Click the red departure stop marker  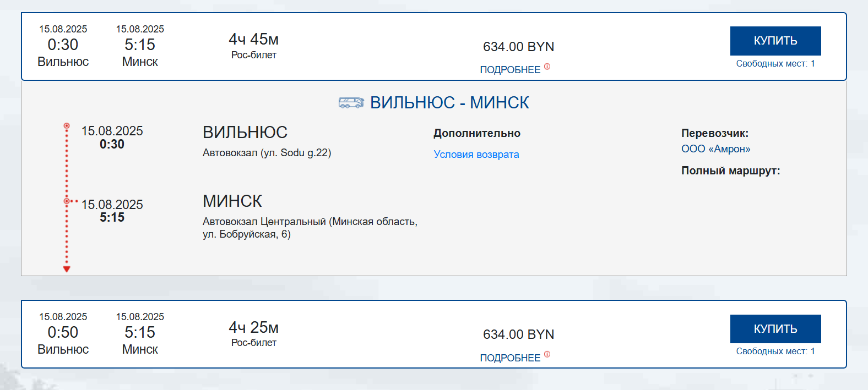[x=67, y=126]
